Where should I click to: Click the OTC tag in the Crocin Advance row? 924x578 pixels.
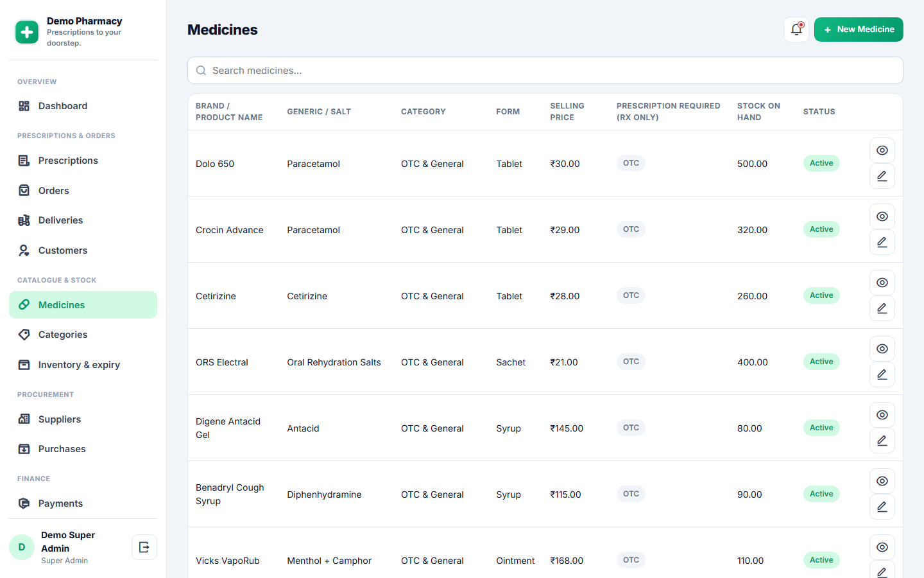click(631, 229)
